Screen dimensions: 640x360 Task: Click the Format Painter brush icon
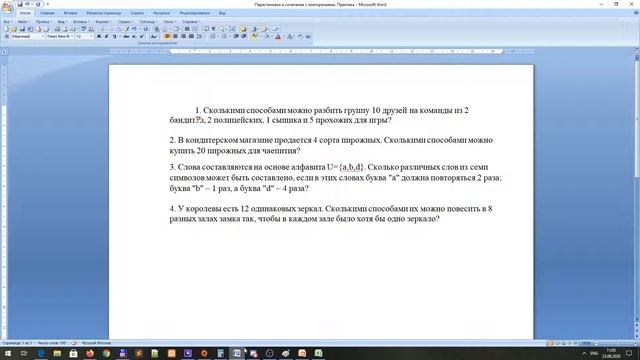pos(127,29)
